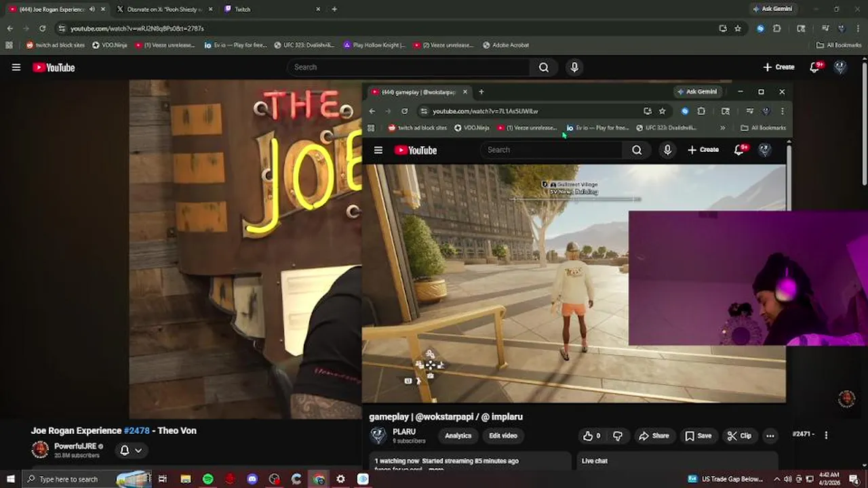Image resolution: width=868 pixels, height=488 pixels.
Task: Open more actions for gameplay video
Action: (770, 436)
